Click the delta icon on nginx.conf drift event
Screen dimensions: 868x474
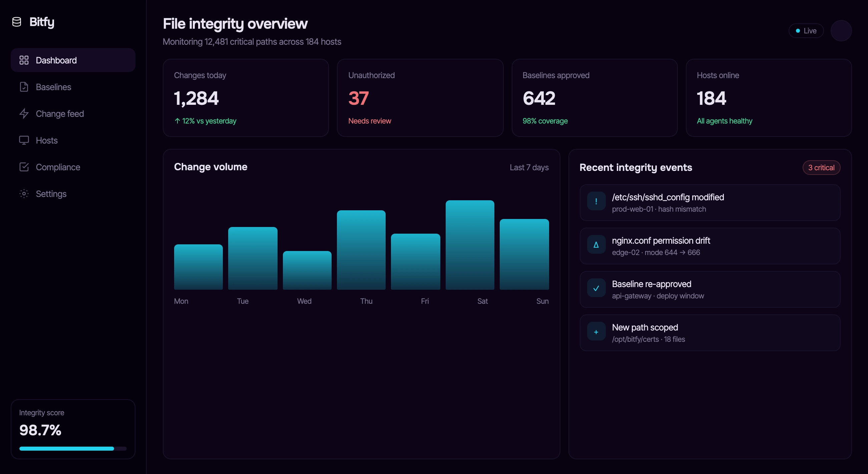pos(596,245)
